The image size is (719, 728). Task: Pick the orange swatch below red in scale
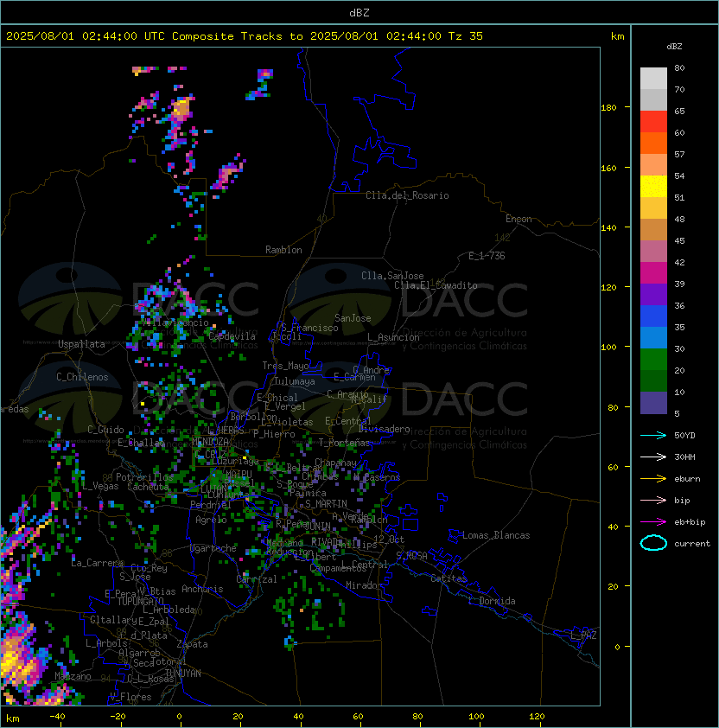(x=653, y=143)
